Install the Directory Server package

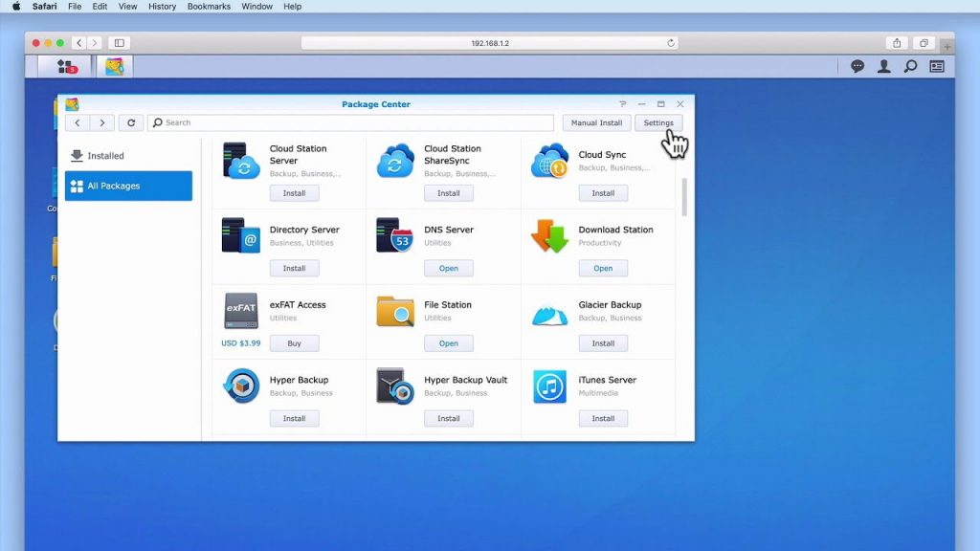pyautogui.click(x=295, y=268)
